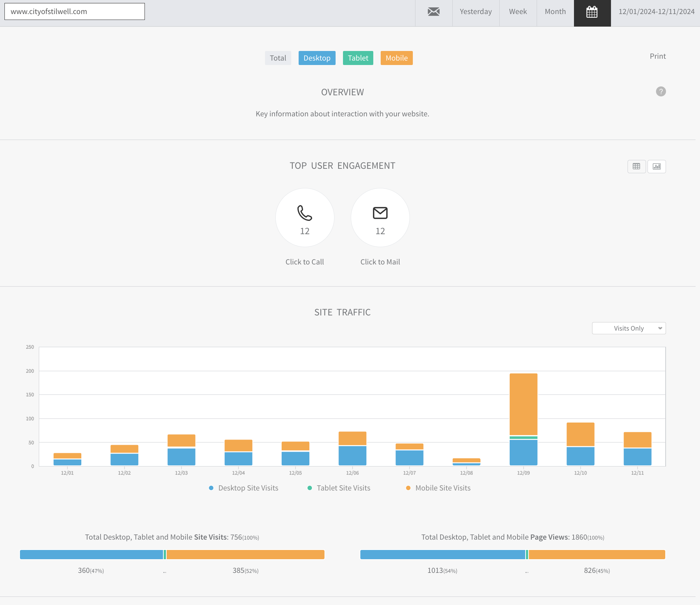Screen dimensions: 700x605
Task: Expand the Visits Only dropdown
Action: pos(629,328)
